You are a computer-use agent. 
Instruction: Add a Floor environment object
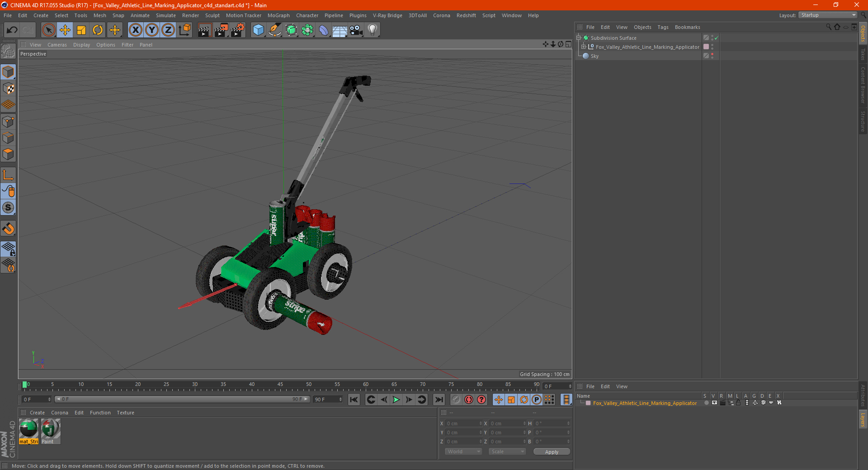pyautogui.click(x=340, y=30)
